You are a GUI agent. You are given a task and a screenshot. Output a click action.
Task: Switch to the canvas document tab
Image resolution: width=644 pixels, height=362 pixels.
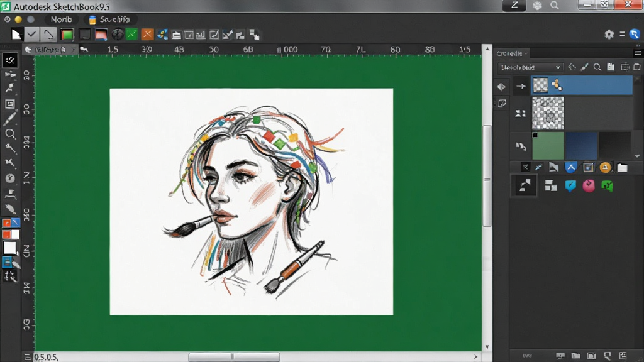click(50, 50)
